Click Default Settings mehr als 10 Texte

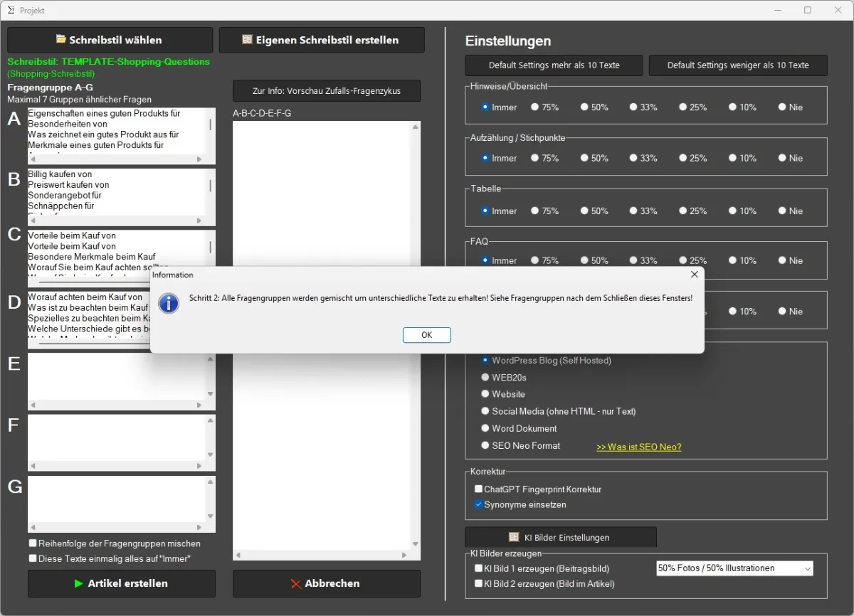point(554,65)
